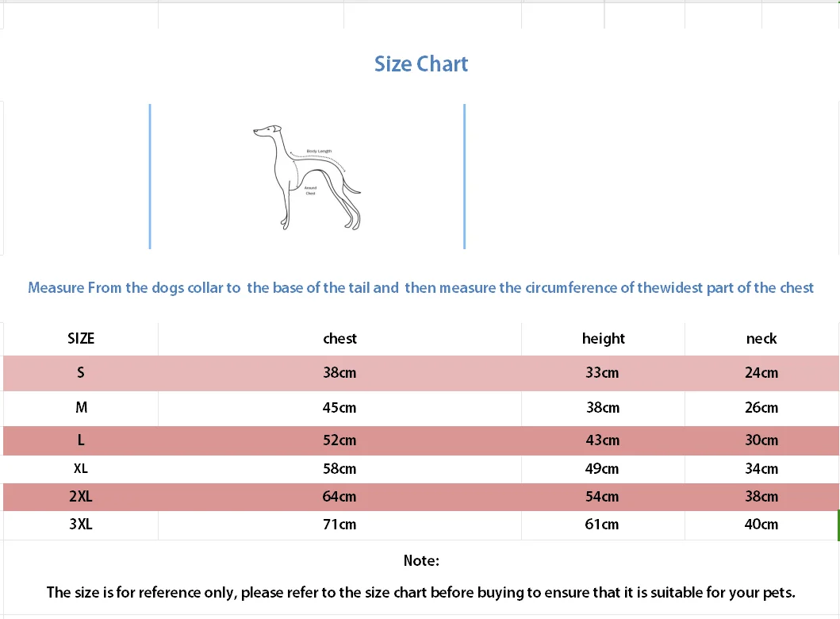
Task: Select the 43cm height cell
Action: [x=603, y=440]
